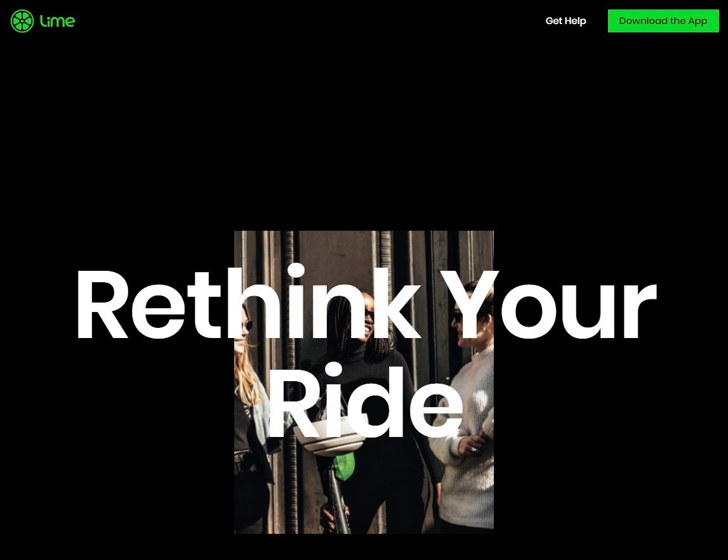Click the word Ride in the headline

click(366, 401)
